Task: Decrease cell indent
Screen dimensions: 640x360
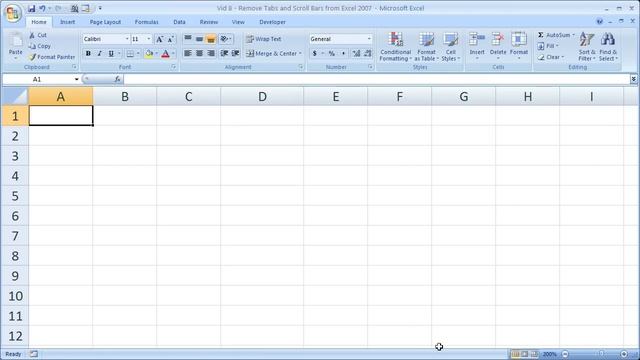Action: (x=224, y=53)
